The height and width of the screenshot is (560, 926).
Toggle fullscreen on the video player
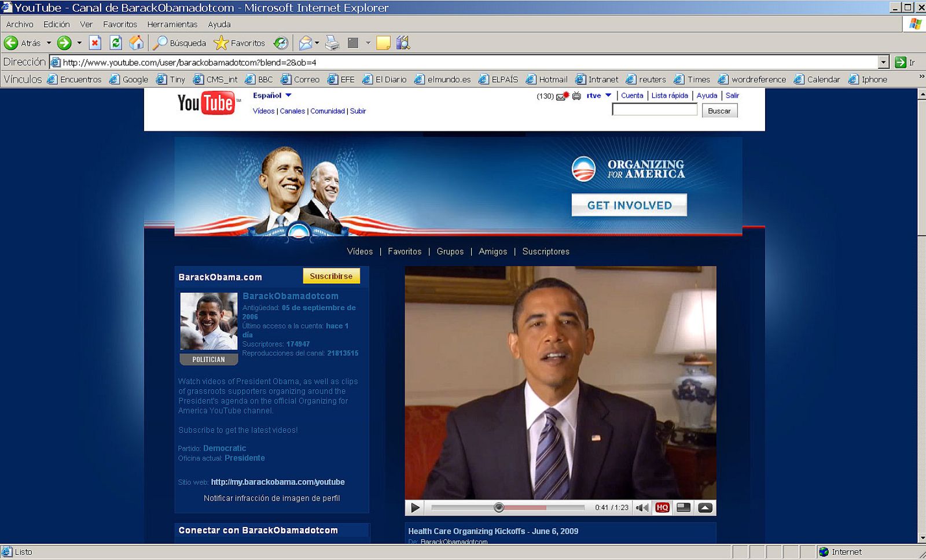(705, 507)
